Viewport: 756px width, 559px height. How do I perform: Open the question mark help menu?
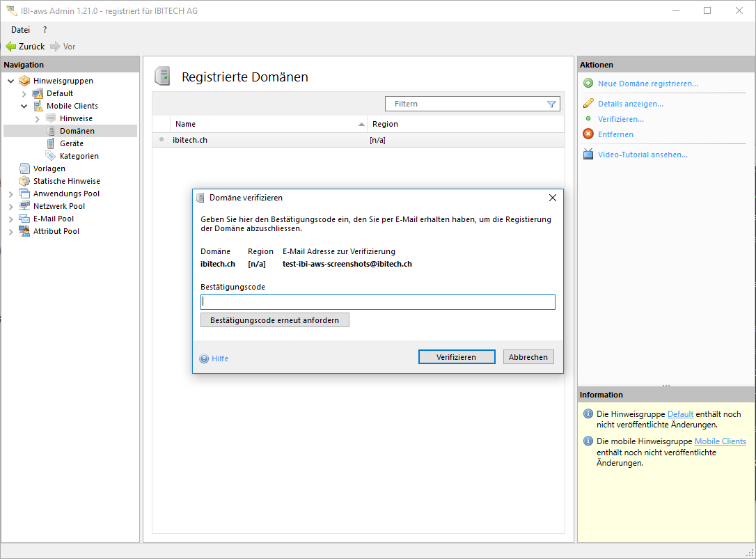(x=45, y=30)
